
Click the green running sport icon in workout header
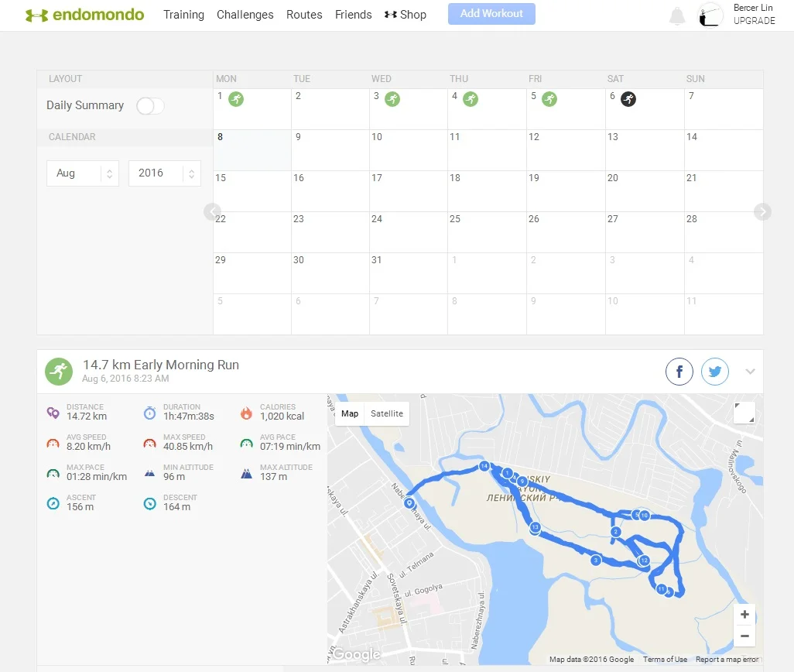coord(59,372)
